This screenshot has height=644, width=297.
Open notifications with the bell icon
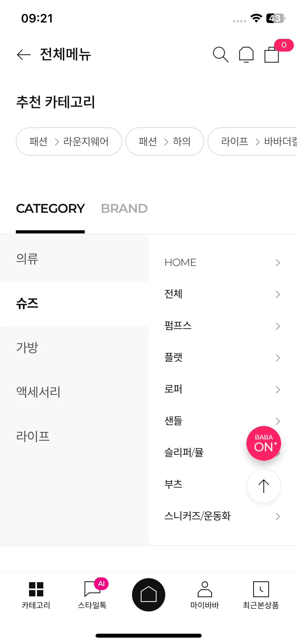coord(246,55)
